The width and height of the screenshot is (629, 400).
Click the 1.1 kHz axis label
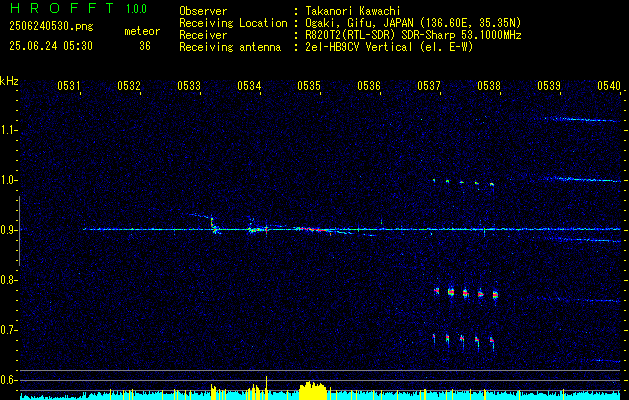(x=6, y=130)
